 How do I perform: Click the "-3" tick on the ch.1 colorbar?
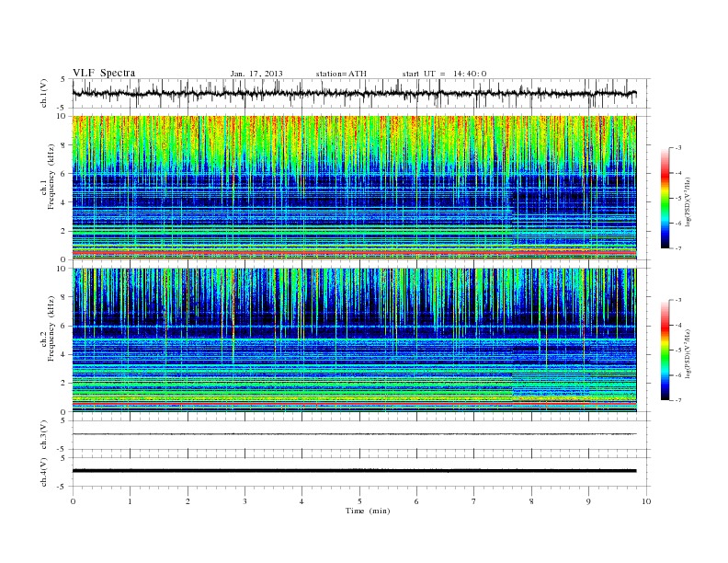click(x=678, y=148)
